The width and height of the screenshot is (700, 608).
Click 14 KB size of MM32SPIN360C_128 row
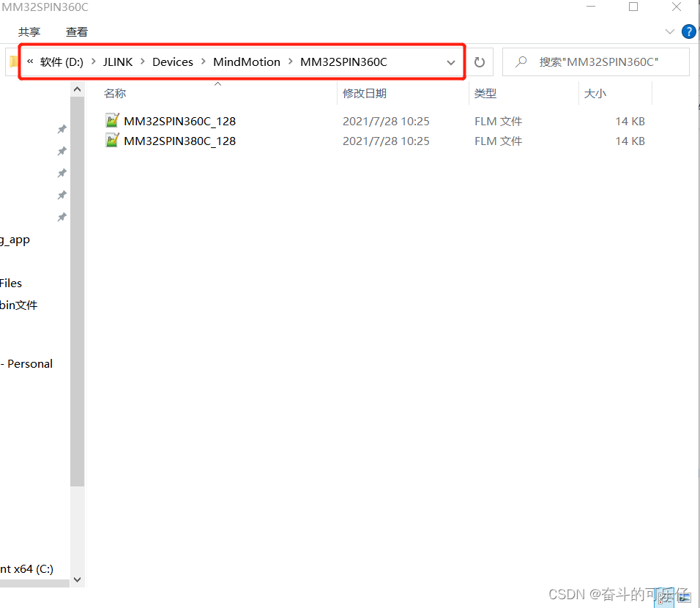[x=630, y=122]
